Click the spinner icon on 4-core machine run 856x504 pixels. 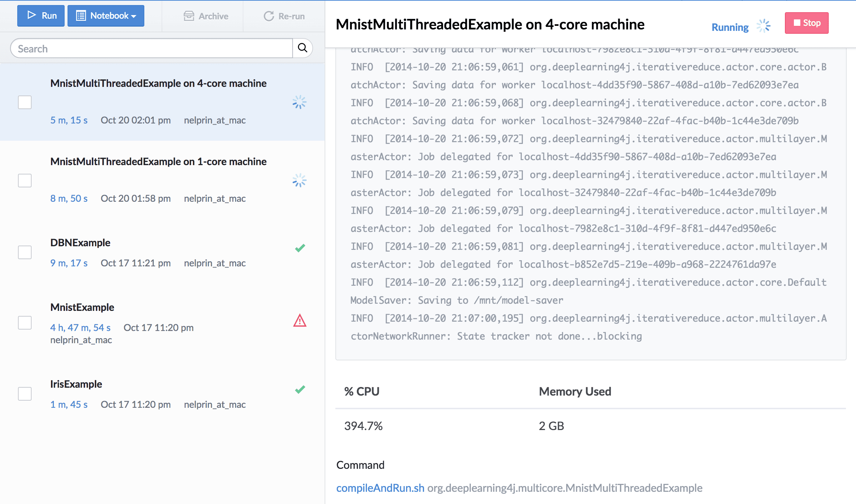(x=299, y=102)
